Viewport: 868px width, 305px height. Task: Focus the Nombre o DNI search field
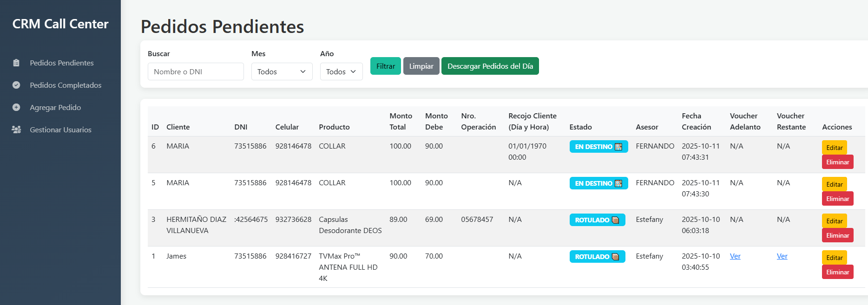point(196,71)
